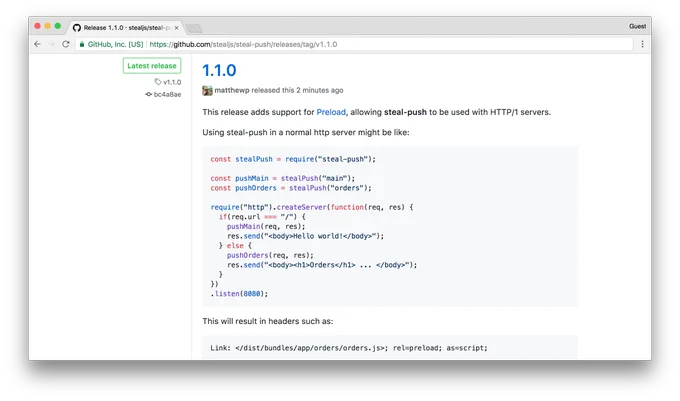This screenshot has height=401, width=680.
Task: Click the '.listen(8080);' code line
Action: point(239,294)
